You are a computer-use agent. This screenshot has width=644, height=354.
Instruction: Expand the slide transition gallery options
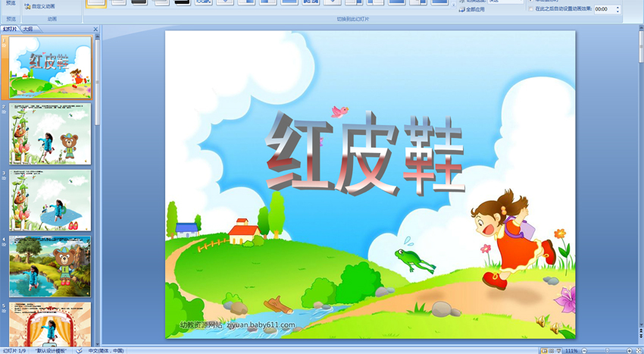click(454, 5)
